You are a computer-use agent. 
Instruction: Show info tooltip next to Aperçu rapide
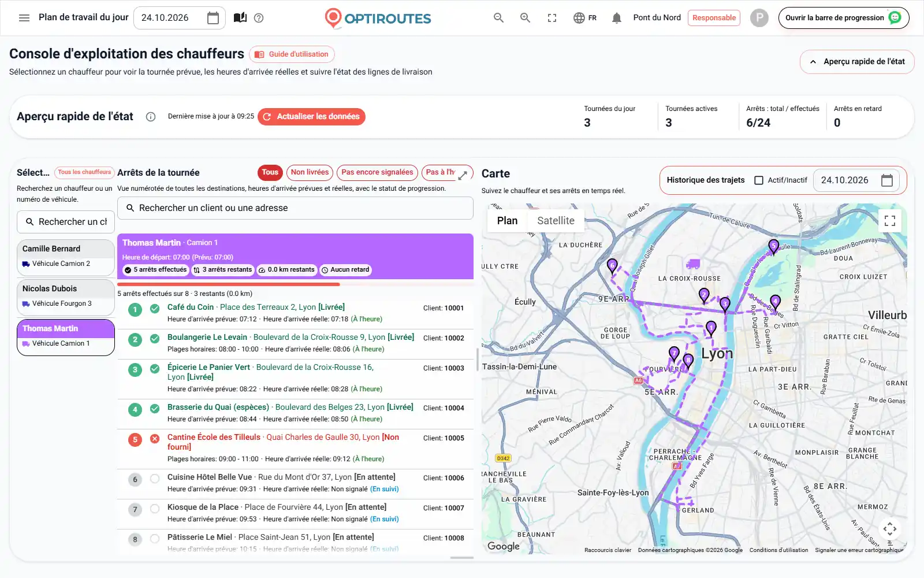coord(151,117)
